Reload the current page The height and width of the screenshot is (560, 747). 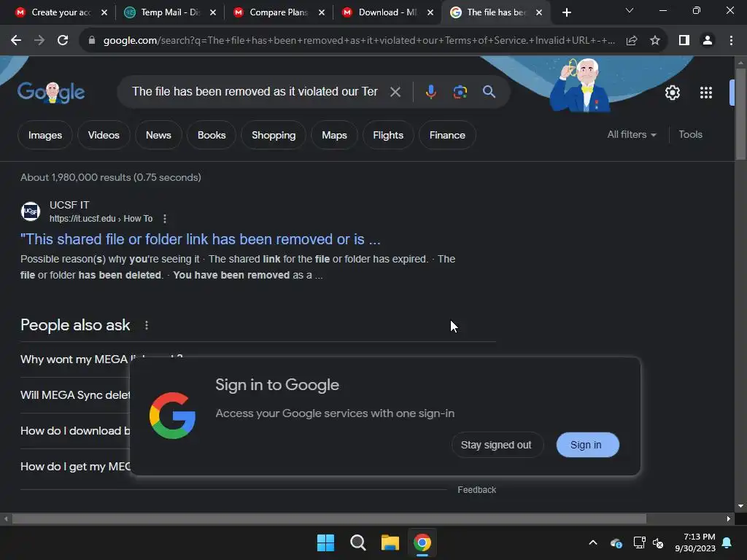pyautogui.click(x=63, y=41)
